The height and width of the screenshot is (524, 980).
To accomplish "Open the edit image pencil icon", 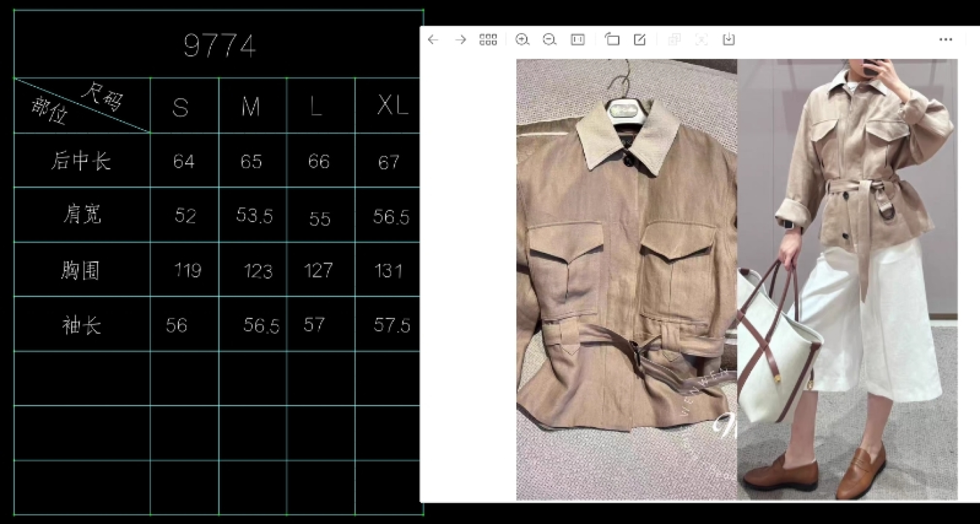I will [640, 40].
